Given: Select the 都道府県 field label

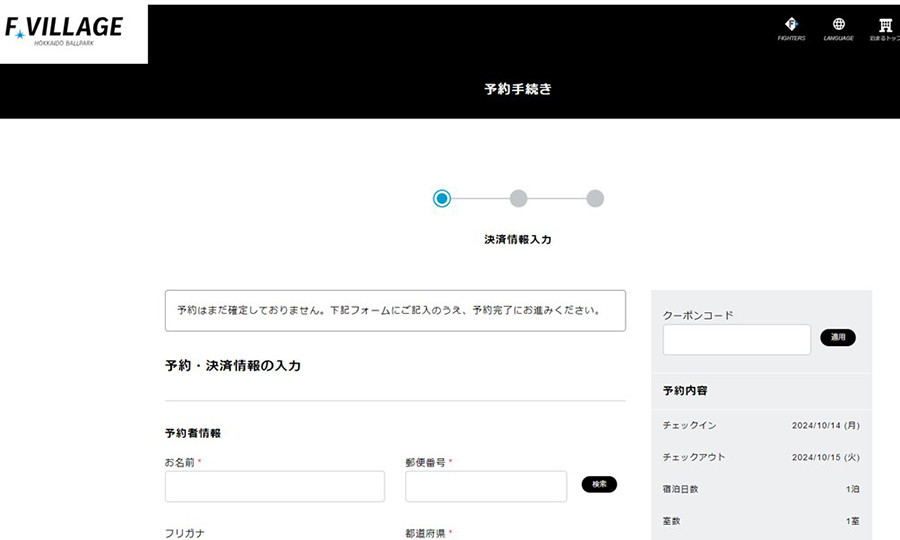Looking at the screenshot, I should [425, 533].
